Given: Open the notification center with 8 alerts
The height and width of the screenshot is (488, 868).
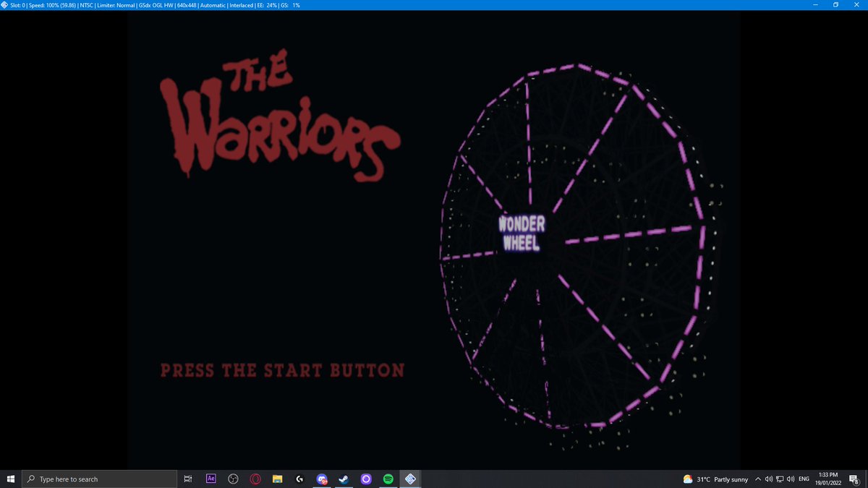Looking at the screenshot, I should click(854, 479).
